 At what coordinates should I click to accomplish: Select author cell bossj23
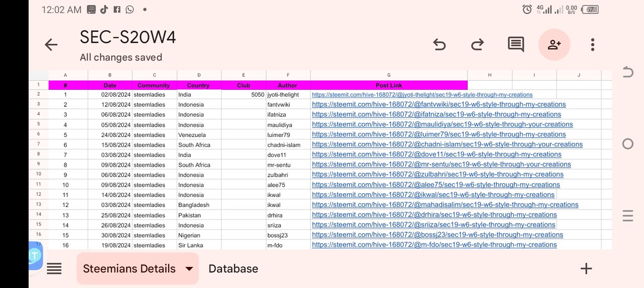pyautogui.click(x=288, y=235)
